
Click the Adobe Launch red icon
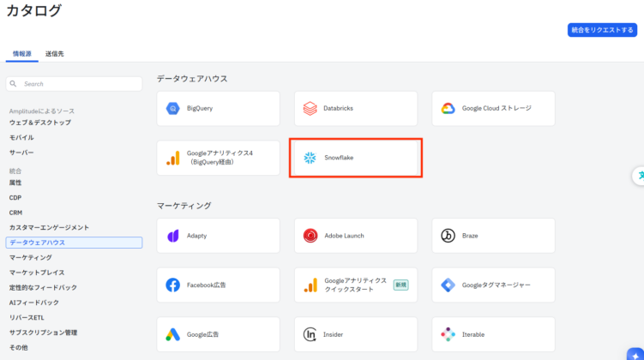pyautogui.click(x=310, y=236)
